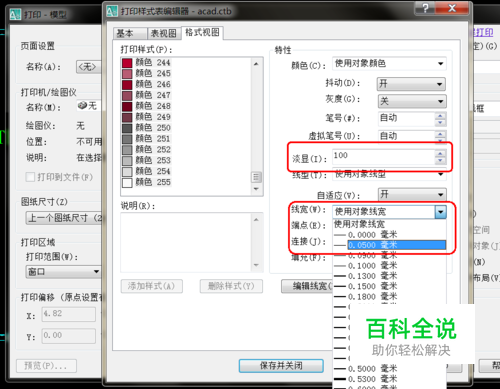Open the 自适应(V) dropdown

pyautogui.click(x=412, y=194)
